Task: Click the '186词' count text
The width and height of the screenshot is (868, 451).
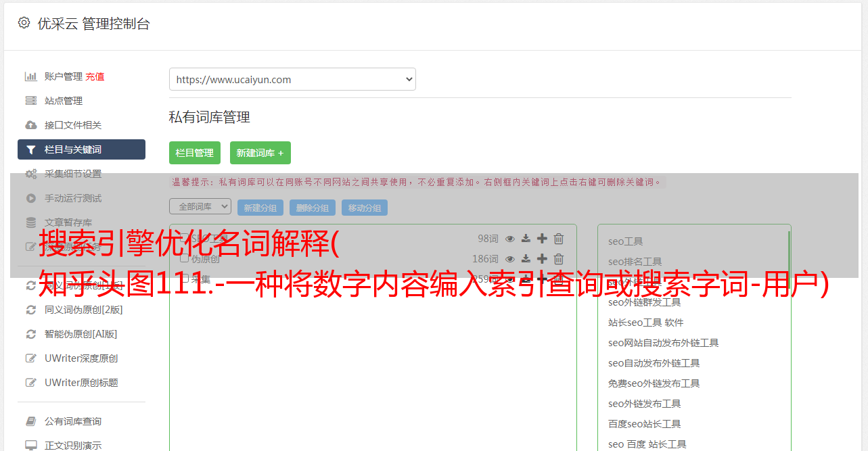Action: [x=485, y=259]
